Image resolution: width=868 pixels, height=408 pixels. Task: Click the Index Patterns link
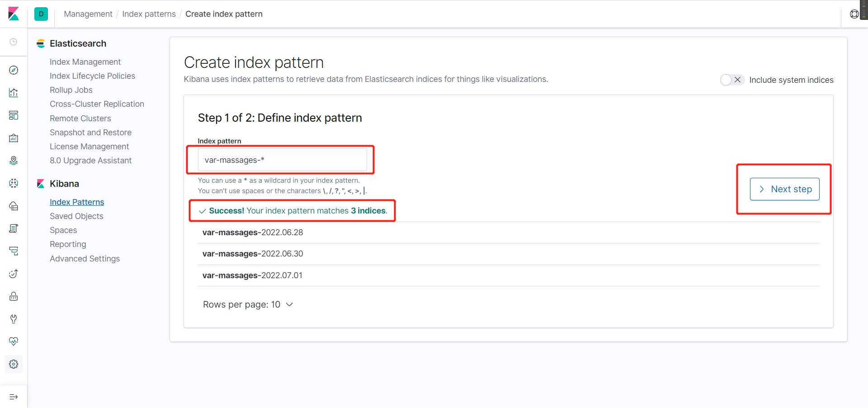coord(77,202)
